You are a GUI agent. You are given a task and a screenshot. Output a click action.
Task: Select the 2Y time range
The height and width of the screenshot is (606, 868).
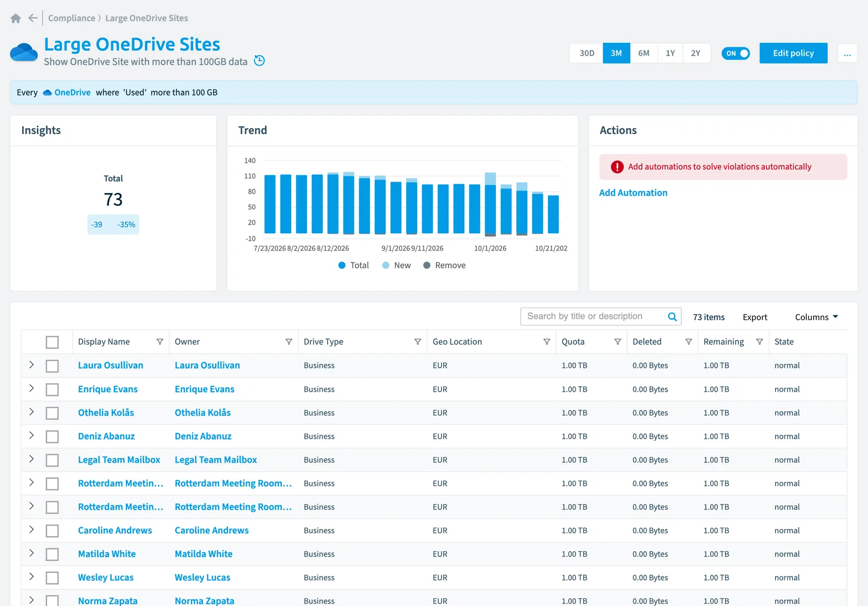coord(696,53)
